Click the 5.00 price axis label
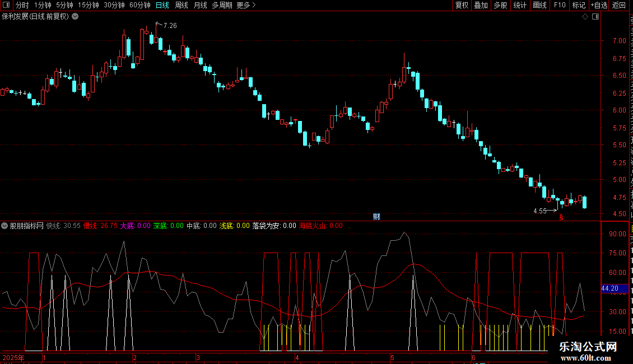Image resolution: width=633 pixels, height=364 pixels. pyautogui.click(x=619, y=180)
